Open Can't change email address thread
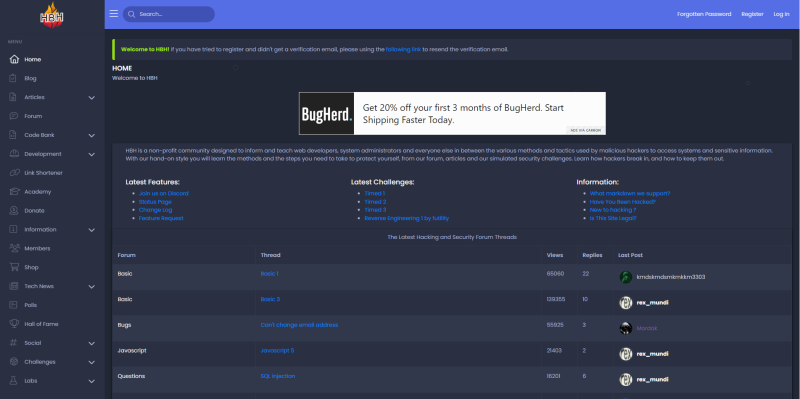Viewport: 800px width, 399px height. tap(299, 325)
